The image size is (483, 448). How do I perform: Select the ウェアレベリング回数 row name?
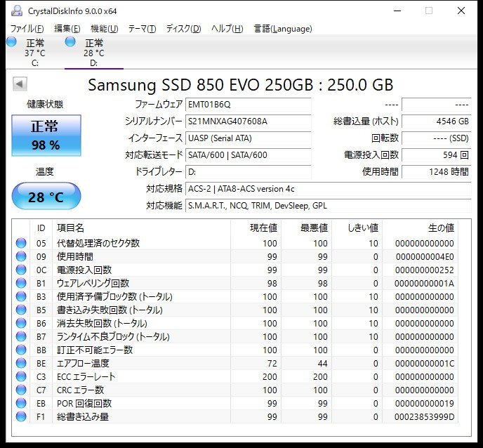click(93, 283)
